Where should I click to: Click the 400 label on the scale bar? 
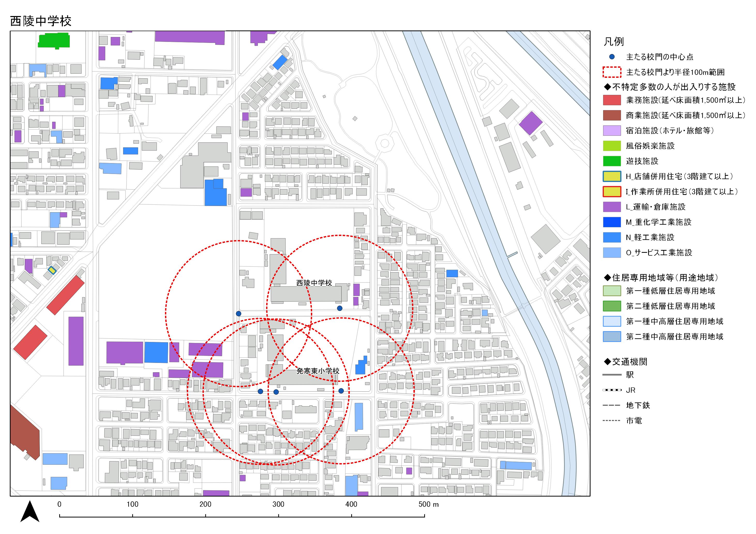tap(351, 504)
